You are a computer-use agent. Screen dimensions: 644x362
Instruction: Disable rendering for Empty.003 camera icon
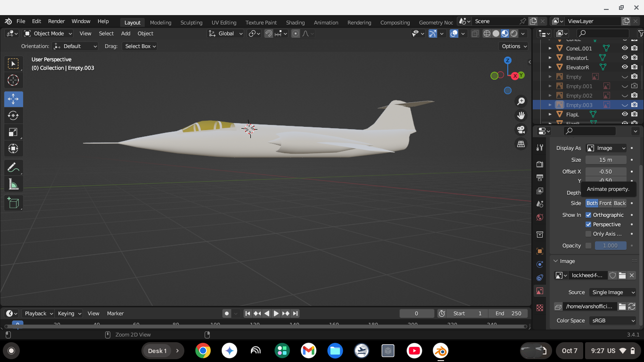(x=635, y=105)
